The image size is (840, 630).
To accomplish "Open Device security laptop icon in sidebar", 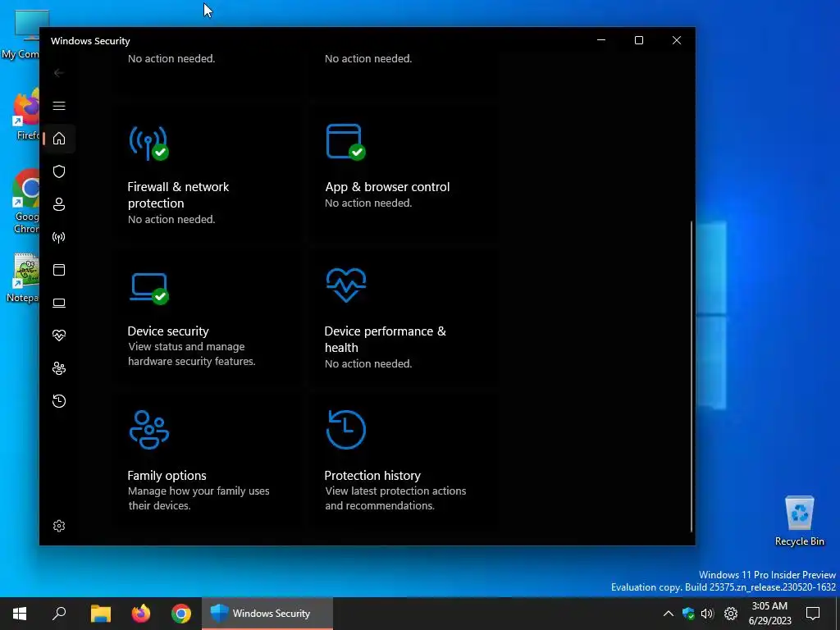I will [59, 303].
